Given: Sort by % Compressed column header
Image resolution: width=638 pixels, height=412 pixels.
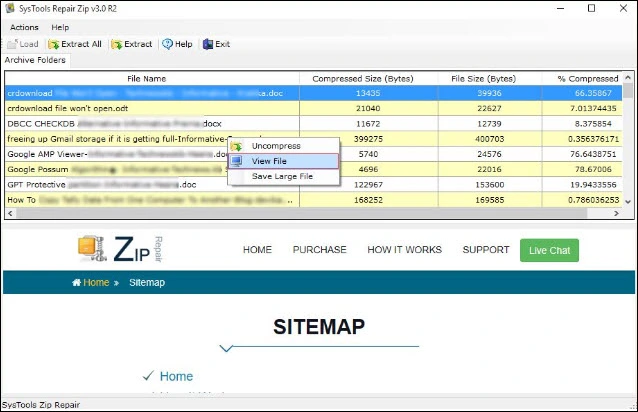Looking at the screenshot, I should (582, 78).
